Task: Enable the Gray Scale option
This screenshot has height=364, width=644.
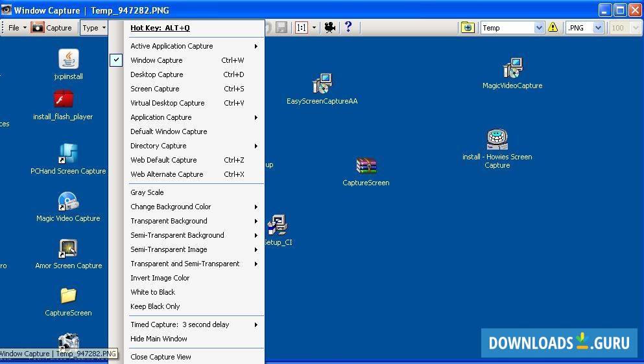Action: point(195,192)
